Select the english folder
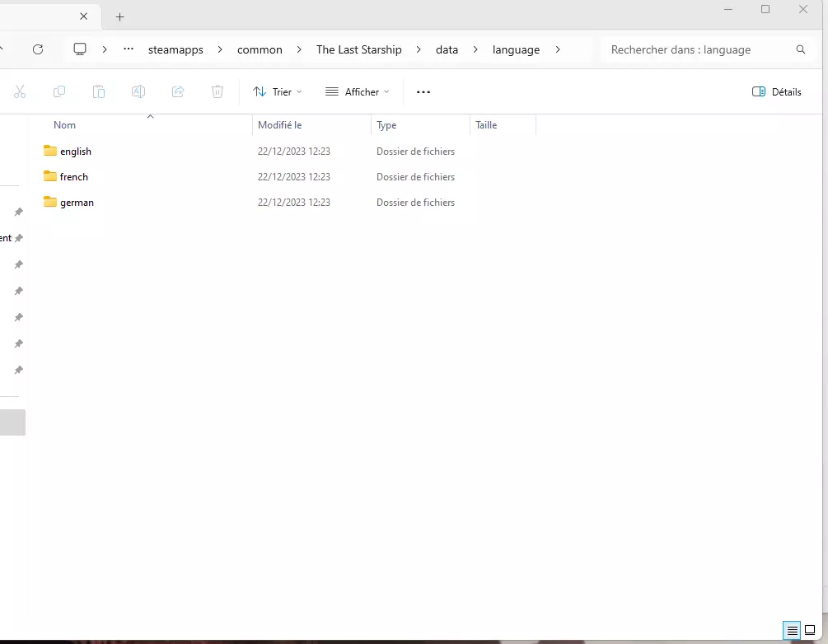828x644 pixels. pyautogui.click(x=76, y=152)
